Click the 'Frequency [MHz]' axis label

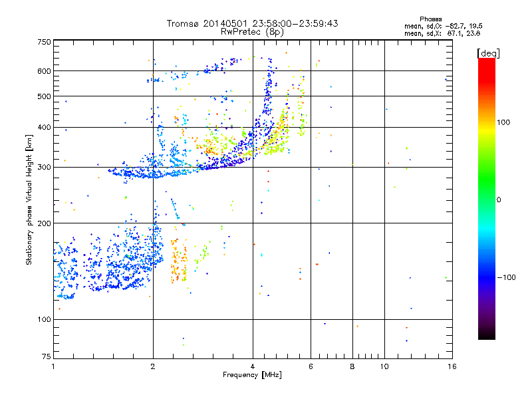pyautogui.click(x=252, y=375)
